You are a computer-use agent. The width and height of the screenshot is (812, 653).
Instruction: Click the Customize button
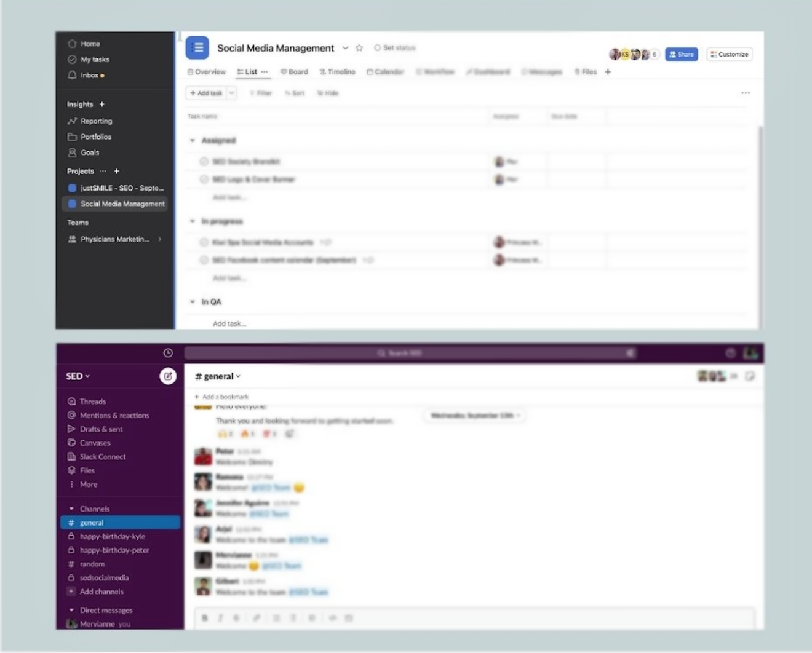click(x=730, y=54)
